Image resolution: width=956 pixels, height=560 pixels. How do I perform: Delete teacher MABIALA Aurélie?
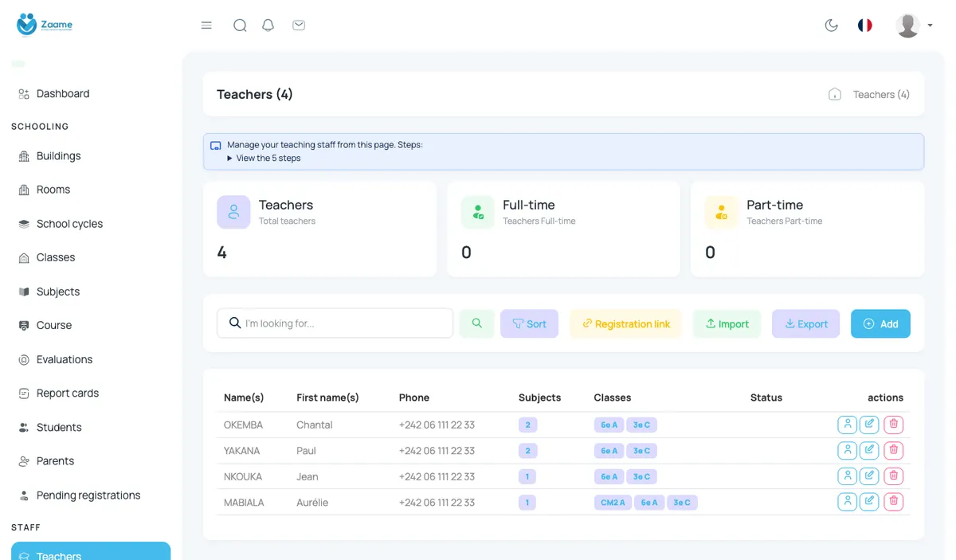tap(893, 501)
